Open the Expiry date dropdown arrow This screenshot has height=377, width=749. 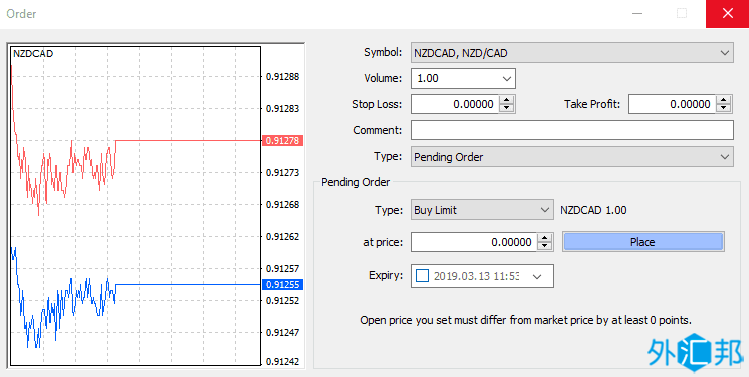pos(537,276)
